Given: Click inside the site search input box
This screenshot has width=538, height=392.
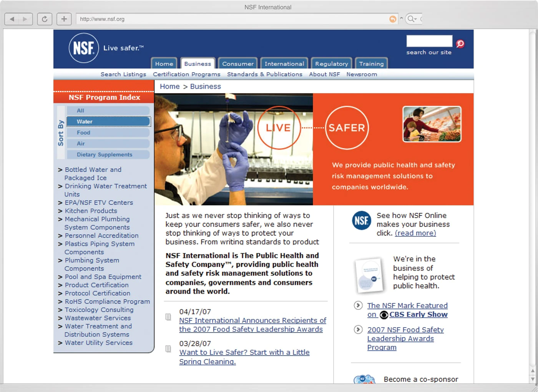Looking at the screenshot, I should (429, 41).
